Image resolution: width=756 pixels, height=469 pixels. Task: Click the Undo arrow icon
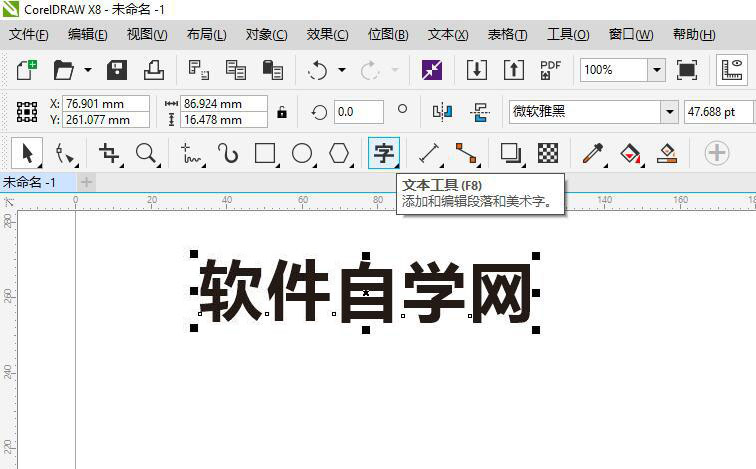pyautogui.click(x=317, y=70)
